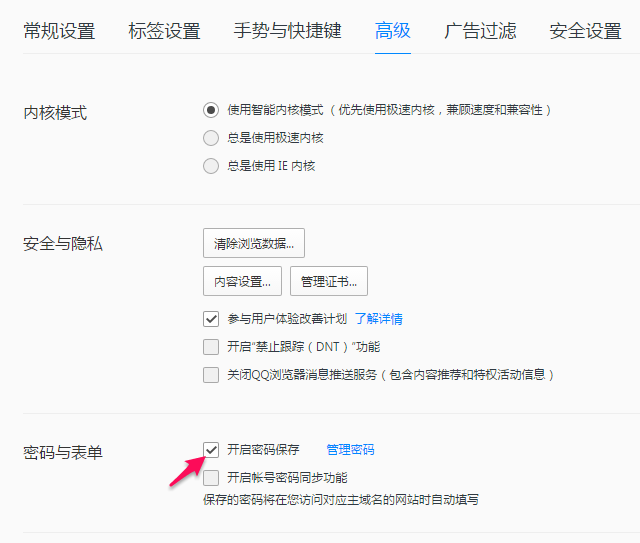
Task: Choose 总是使用极速内核 radio option
Action: pos(211,138)
